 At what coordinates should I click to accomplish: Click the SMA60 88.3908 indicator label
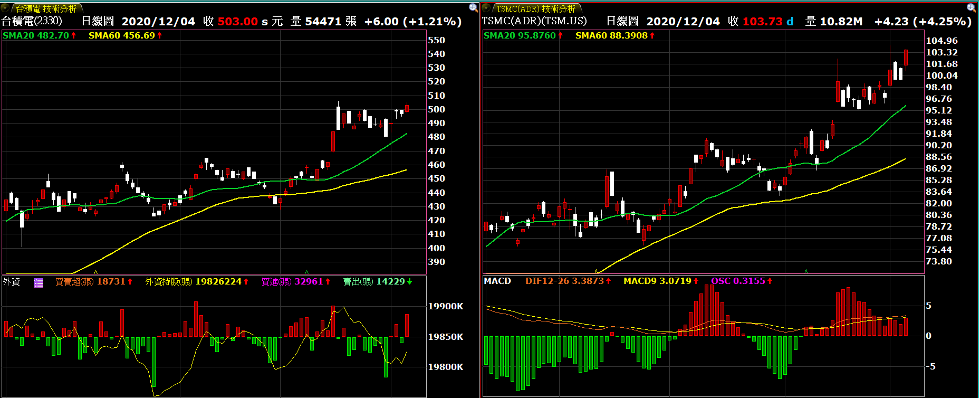(x=615, y=35)
